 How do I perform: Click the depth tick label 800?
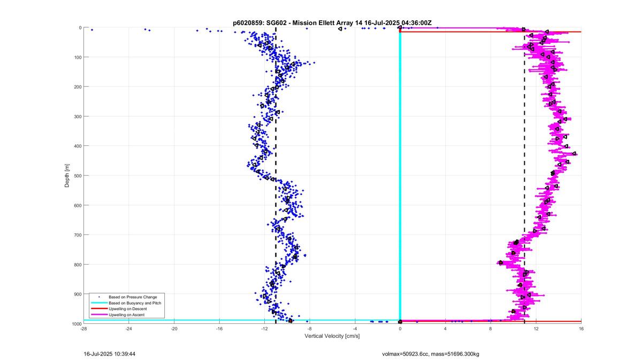(77, 265)
